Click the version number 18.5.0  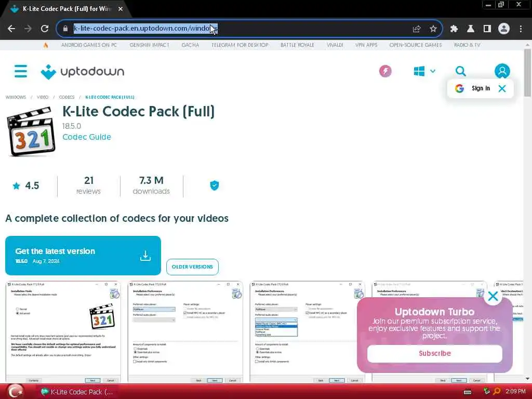coord(72,126)
